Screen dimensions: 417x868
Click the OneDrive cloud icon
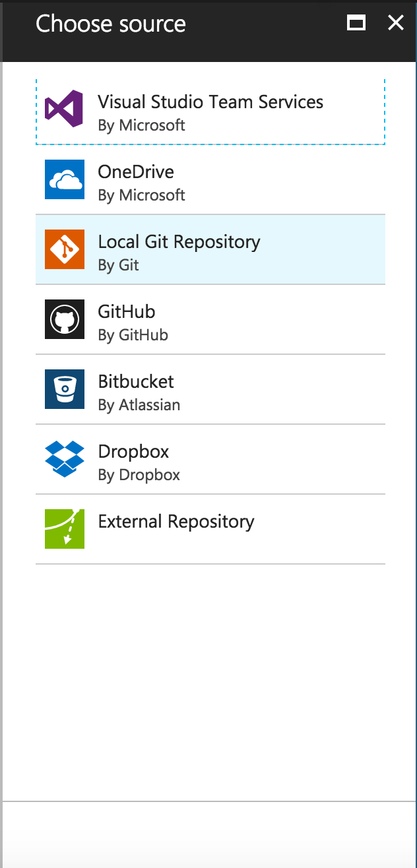[64, 179]
